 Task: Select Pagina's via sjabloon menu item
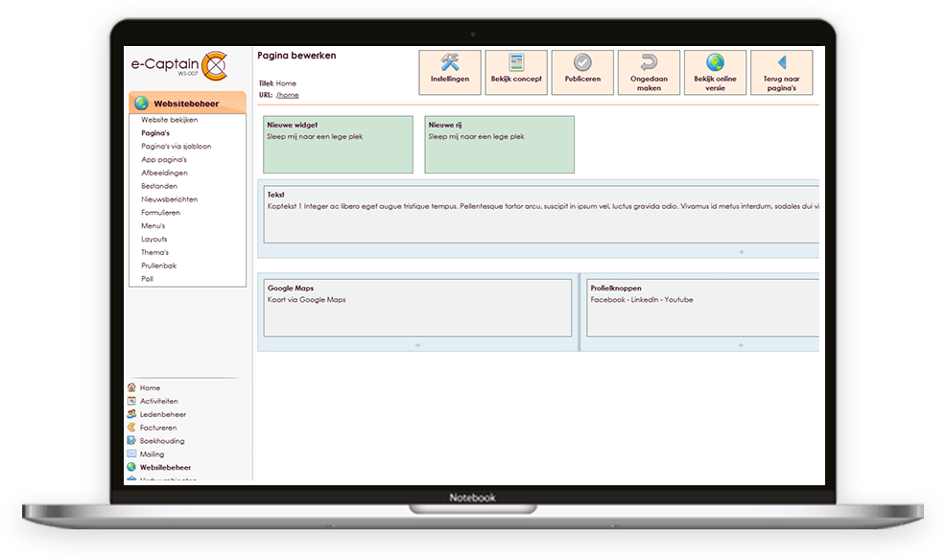pyautogui.click(x=176, y=147)
